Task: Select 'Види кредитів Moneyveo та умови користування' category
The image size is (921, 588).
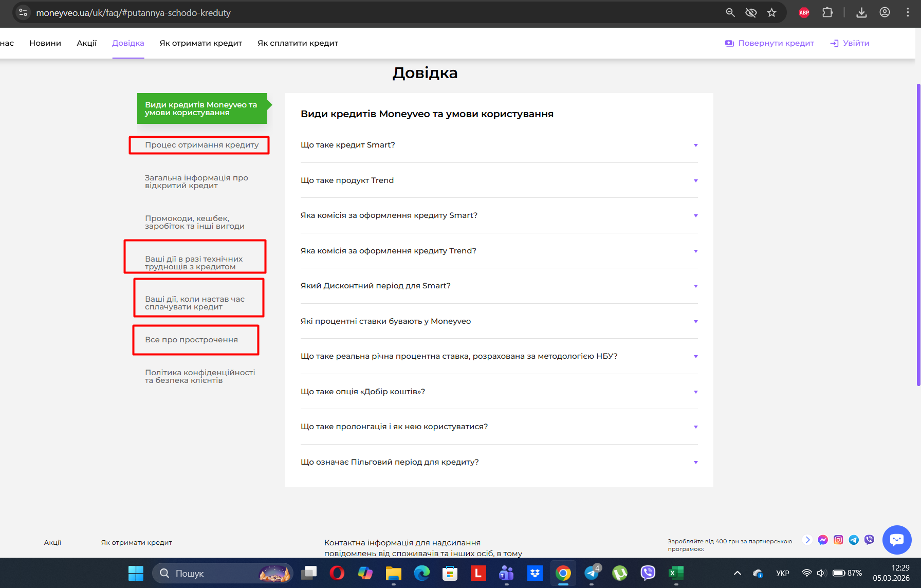Action: 202,108
